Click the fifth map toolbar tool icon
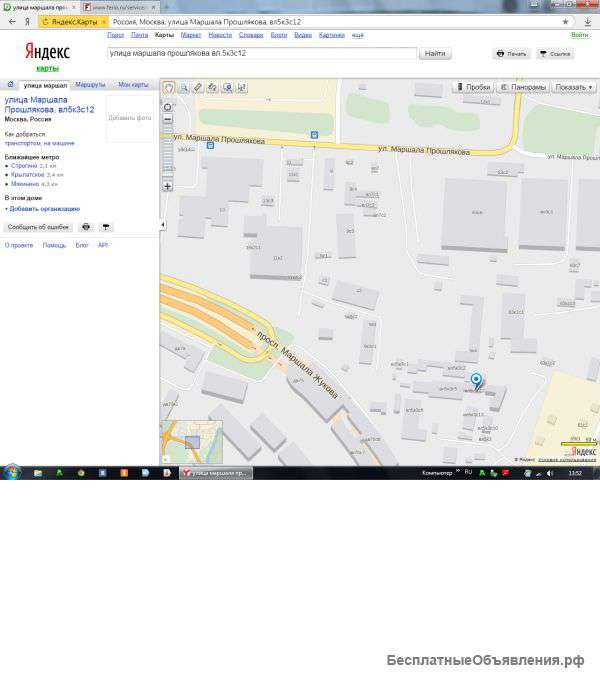600x673 pixels. [227, 88]
